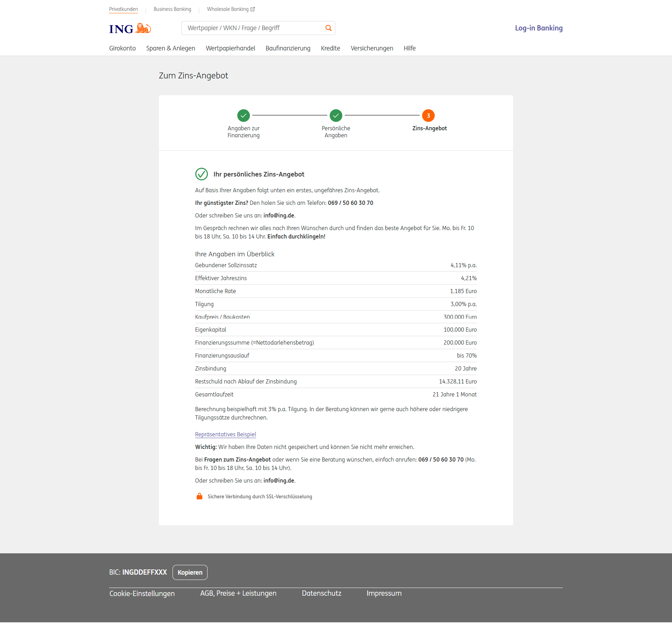Open the Repräsentatives Beispiel link
The image size is (672, 623).
point(226,434)
